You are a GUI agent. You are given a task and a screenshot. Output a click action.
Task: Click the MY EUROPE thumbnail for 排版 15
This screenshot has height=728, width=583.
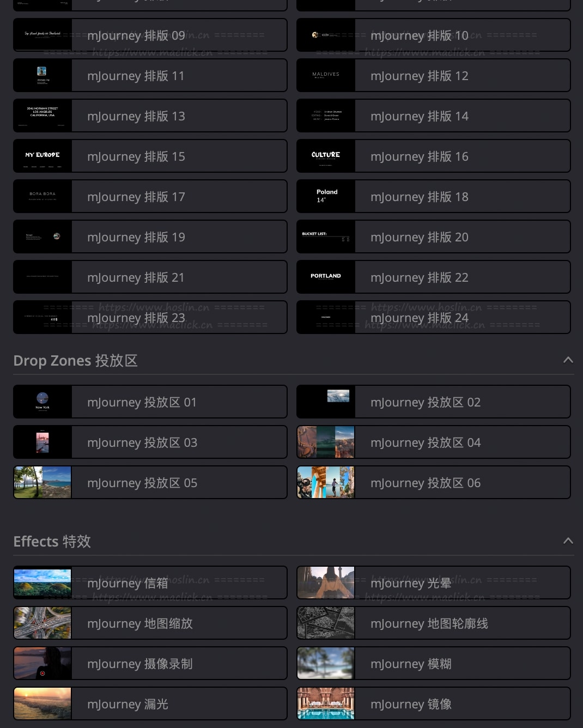(x=42, y=156)
